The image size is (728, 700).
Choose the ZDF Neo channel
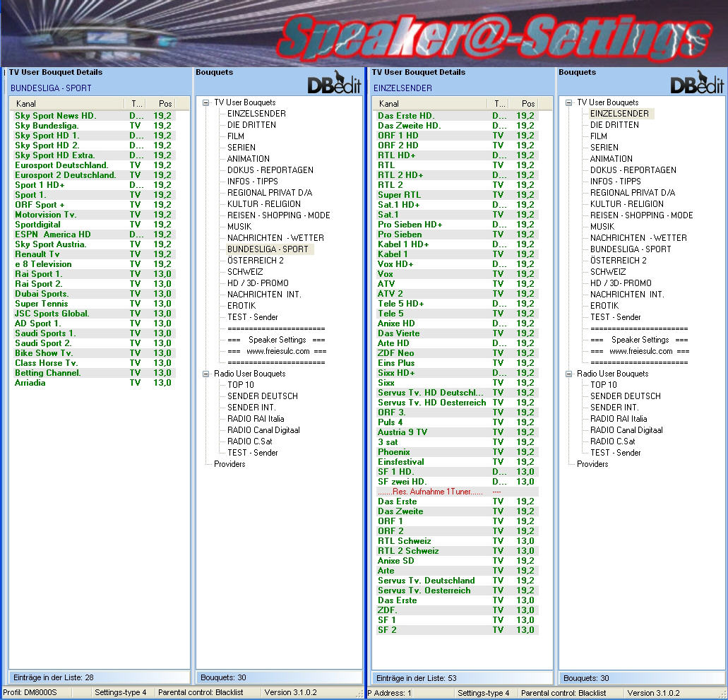click(456, 353)
